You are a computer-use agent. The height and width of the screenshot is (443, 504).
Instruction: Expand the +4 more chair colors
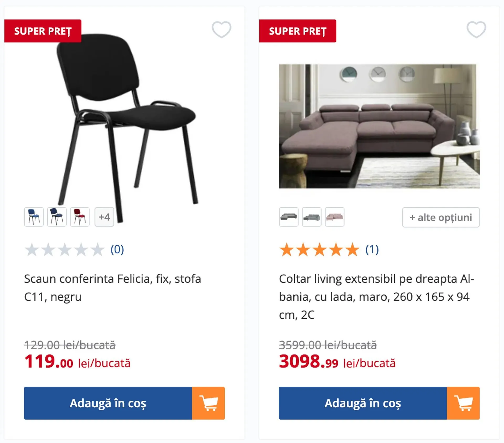(104, 217)
